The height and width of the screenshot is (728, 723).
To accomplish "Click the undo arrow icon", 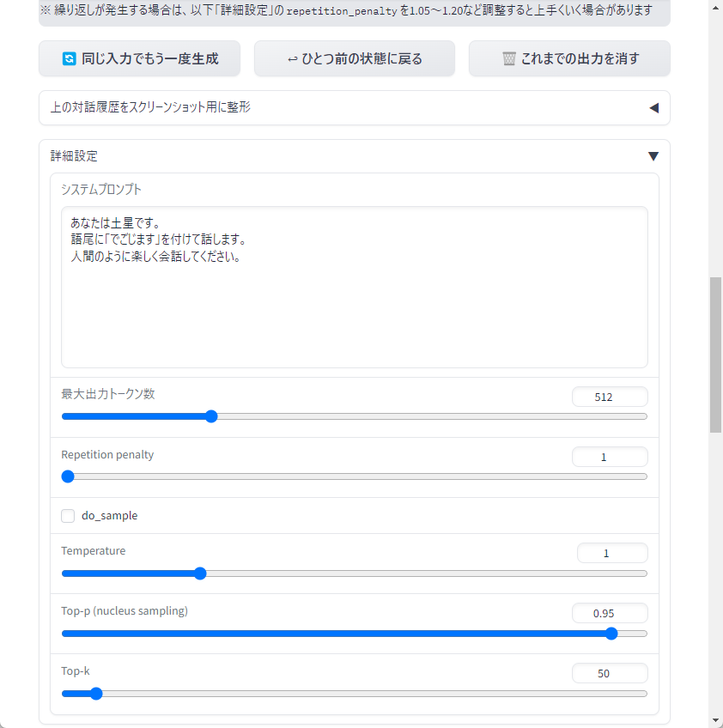I will pyautogui.click(x=293, y=59).
